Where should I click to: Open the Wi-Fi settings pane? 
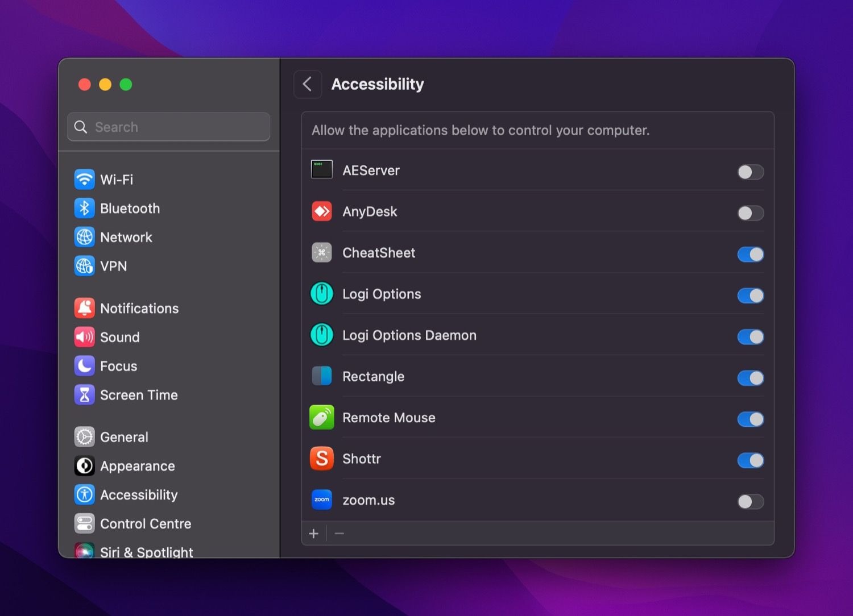click(117, 180)
